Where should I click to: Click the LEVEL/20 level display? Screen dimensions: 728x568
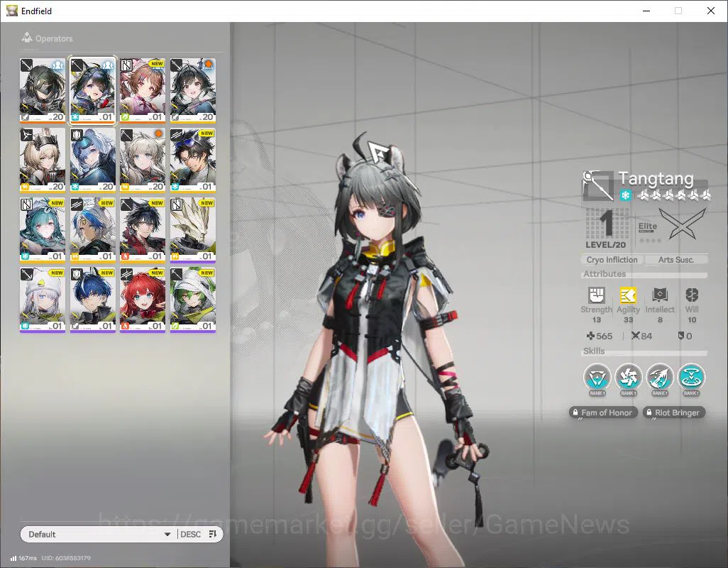click(605, 229)
